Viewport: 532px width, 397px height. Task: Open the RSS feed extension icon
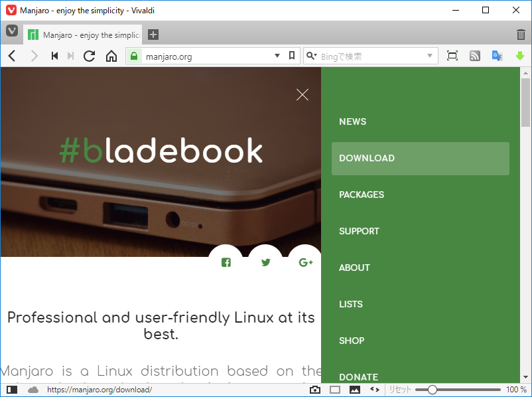pyautogui.click(x=475, y=56)
